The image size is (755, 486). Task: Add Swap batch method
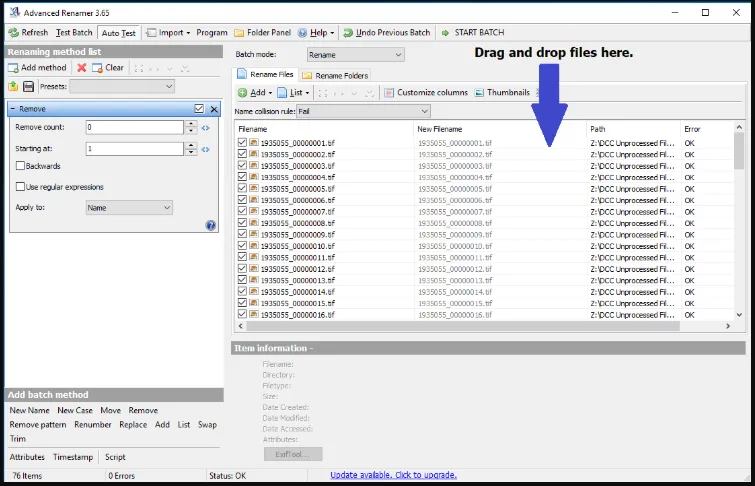[207, 425]
